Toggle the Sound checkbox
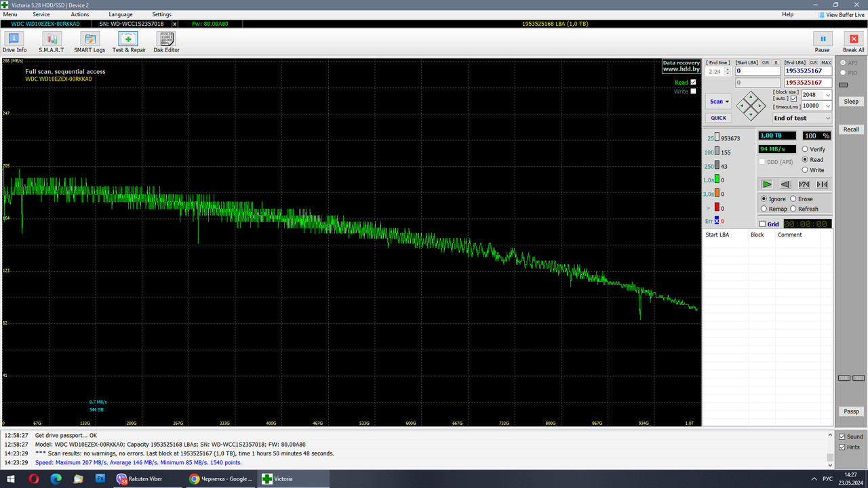The height and width of the screenshot is (488, 868). pos(842,436)
